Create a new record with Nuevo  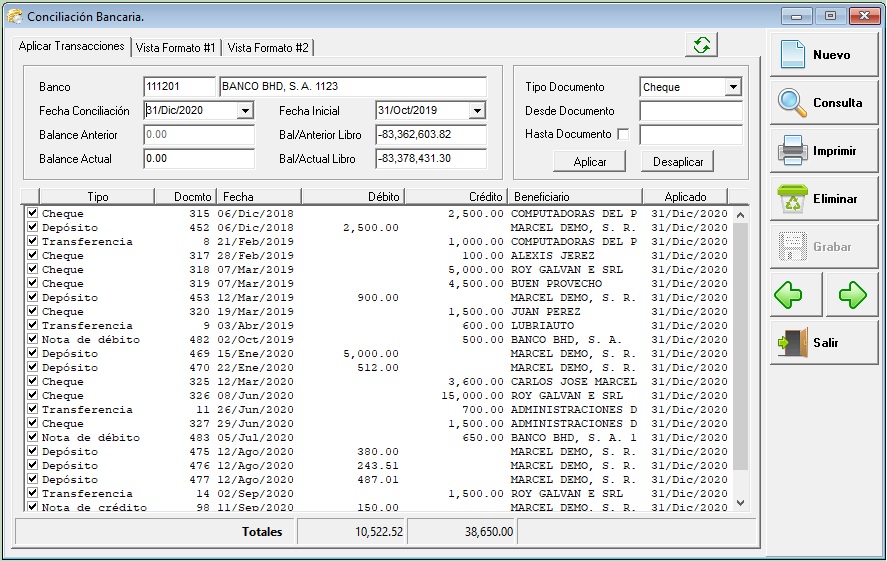coord(822,55)
